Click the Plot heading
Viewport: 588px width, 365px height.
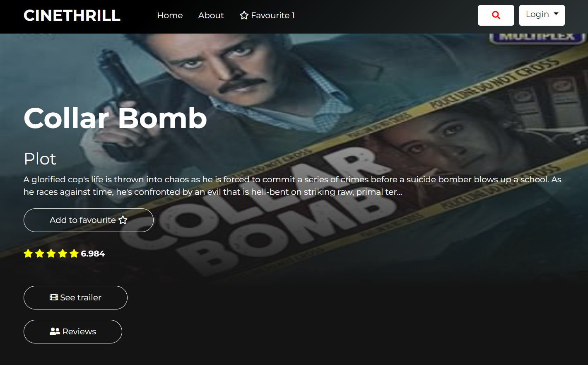tap(40, 159)
